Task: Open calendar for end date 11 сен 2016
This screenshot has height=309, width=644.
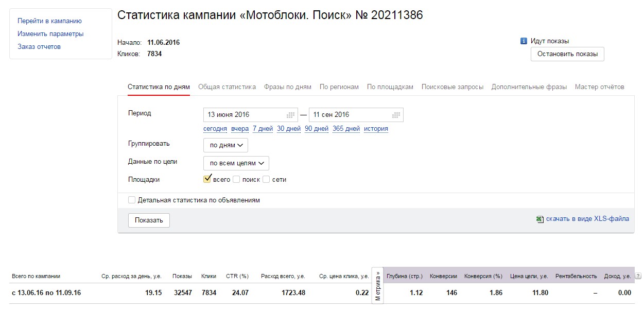Action: [396, 115]
